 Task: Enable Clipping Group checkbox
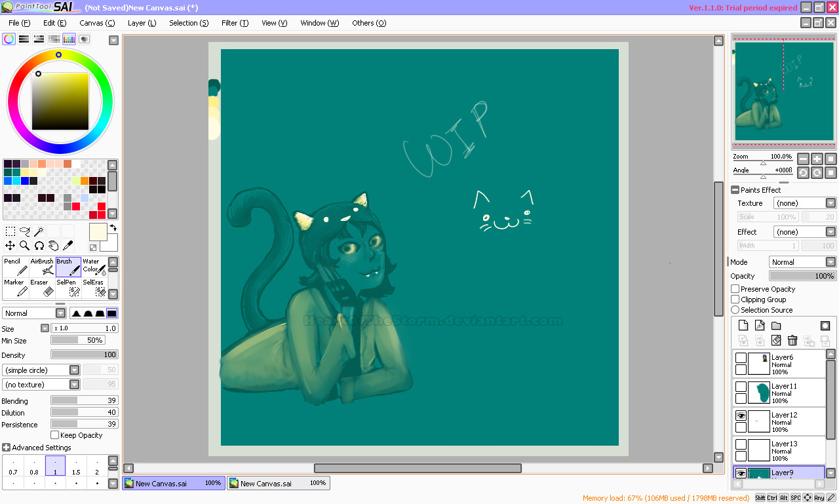[x=735, y=300]
